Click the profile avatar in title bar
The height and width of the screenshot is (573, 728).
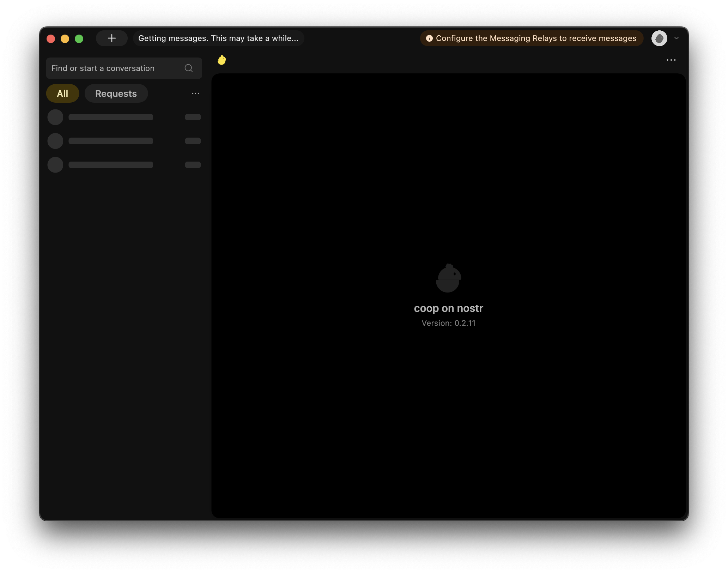[x=659, y=38]
